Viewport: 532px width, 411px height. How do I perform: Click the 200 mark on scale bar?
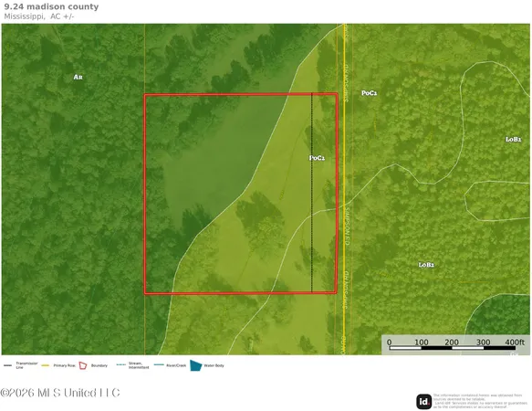coord(452,342)
